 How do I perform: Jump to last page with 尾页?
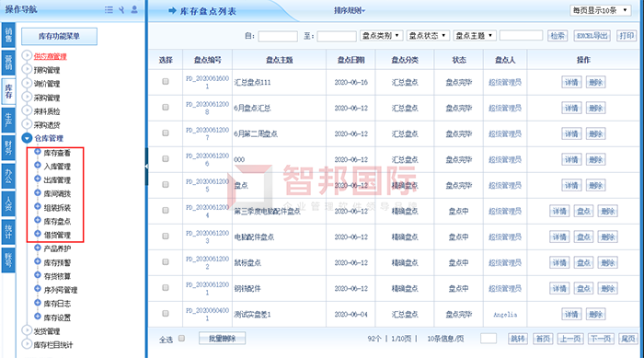click(628, 339)
